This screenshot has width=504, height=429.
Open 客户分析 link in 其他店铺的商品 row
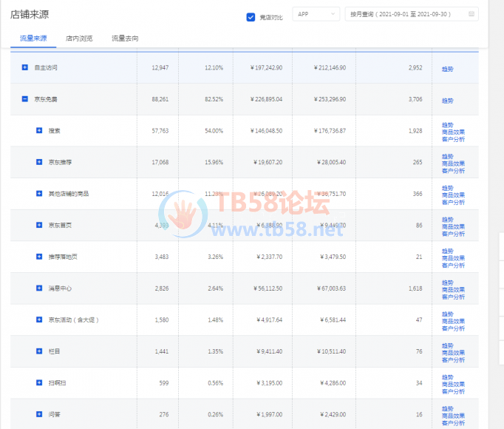click(x=453, y=202)
